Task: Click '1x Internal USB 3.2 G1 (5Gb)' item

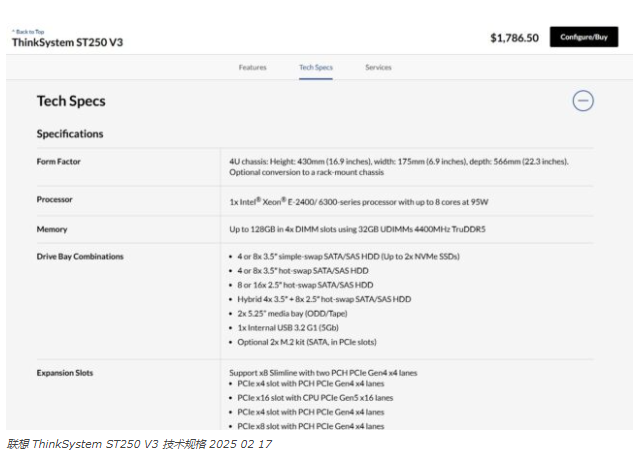Action: click(288, 328)
